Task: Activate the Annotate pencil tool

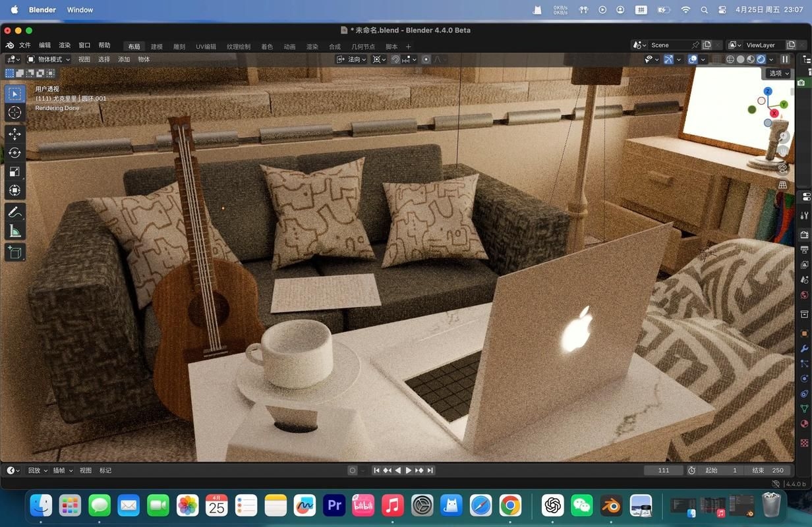Action: 14,212
